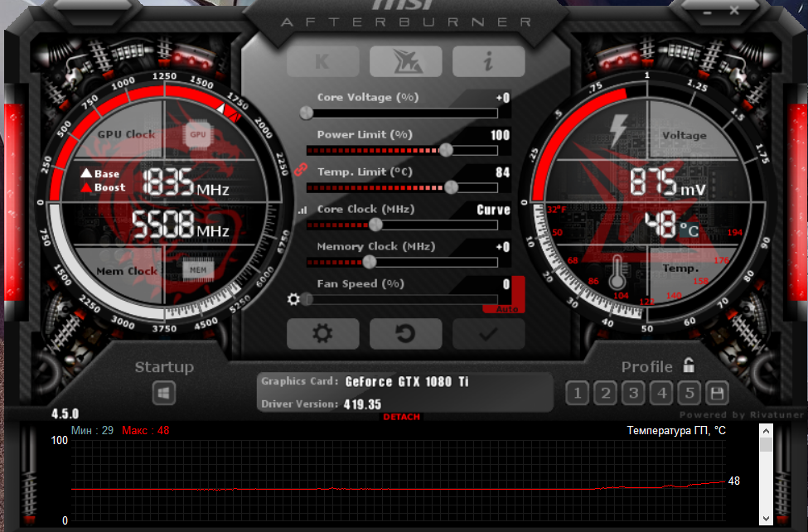Image resolution: width=808 pixels, height=532 pixels.
Task: Click the GeForce GTX 1080 Ti card name
Action: (x=407, y=381)
